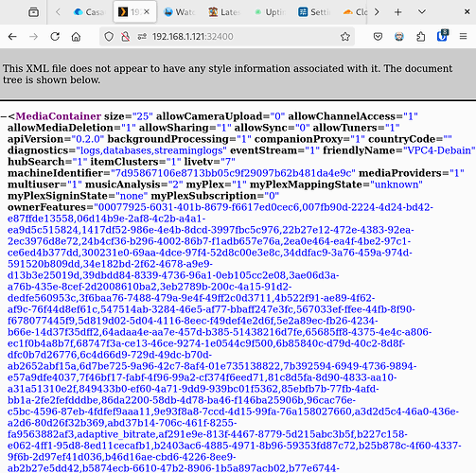Go forward to the next page
The width and height of the screenshot is (476, 473).
click(x=33, y=37)
